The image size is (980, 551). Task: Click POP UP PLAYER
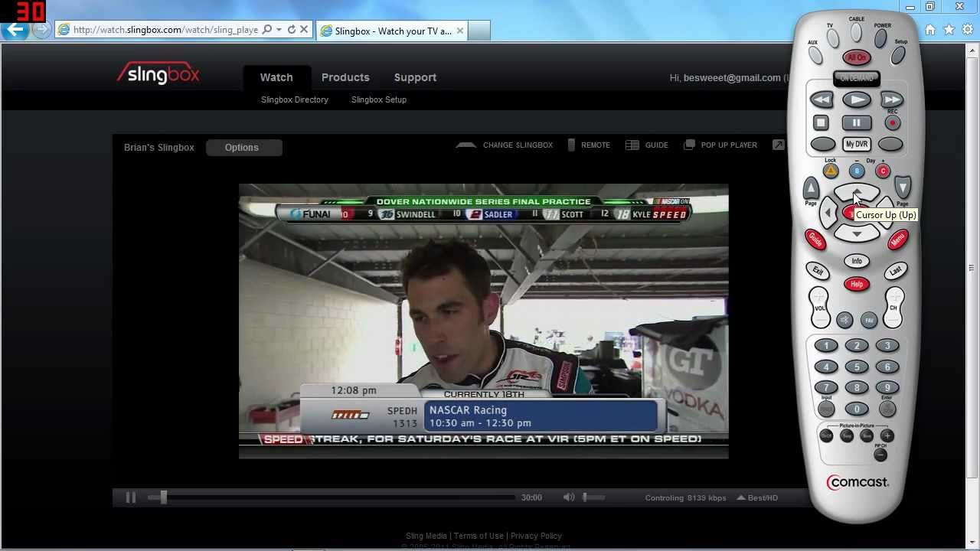[720, 145]
